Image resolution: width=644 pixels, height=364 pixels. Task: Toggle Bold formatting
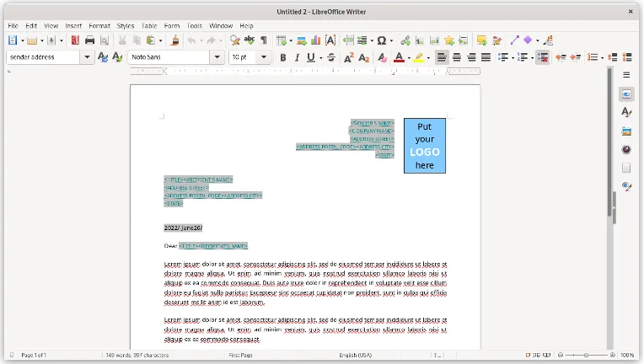282,57
